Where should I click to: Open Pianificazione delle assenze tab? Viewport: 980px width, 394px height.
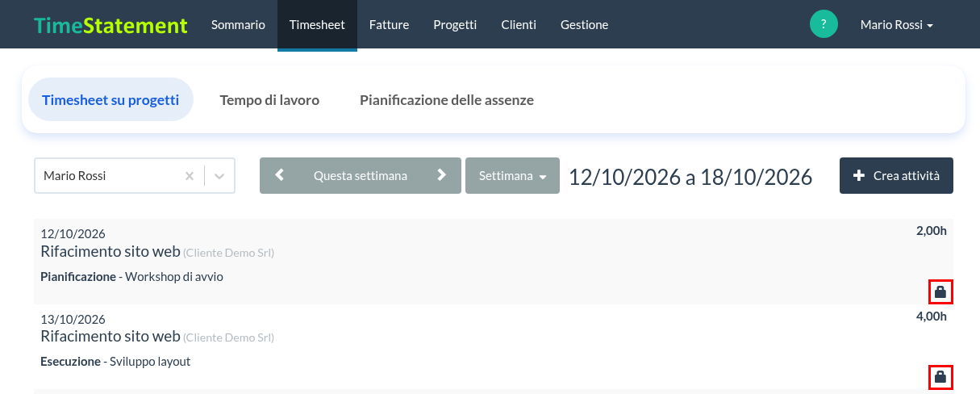447,100
